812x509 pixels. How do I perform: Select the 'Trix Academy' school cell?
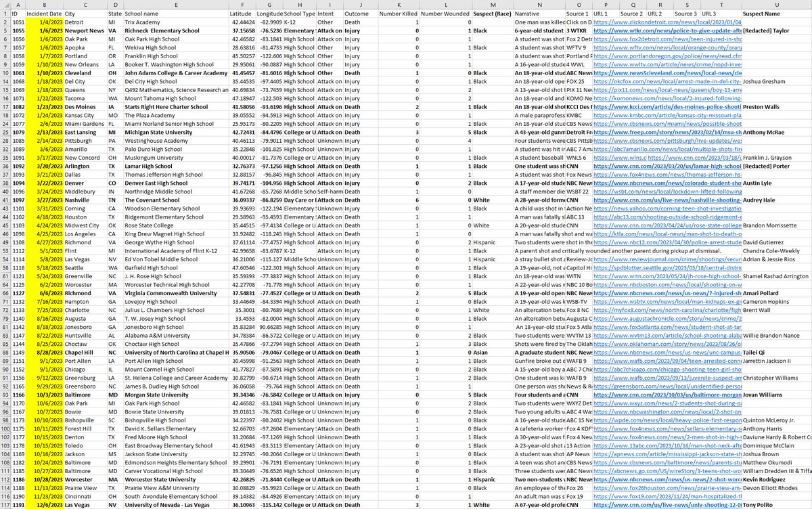coord(176,22)
